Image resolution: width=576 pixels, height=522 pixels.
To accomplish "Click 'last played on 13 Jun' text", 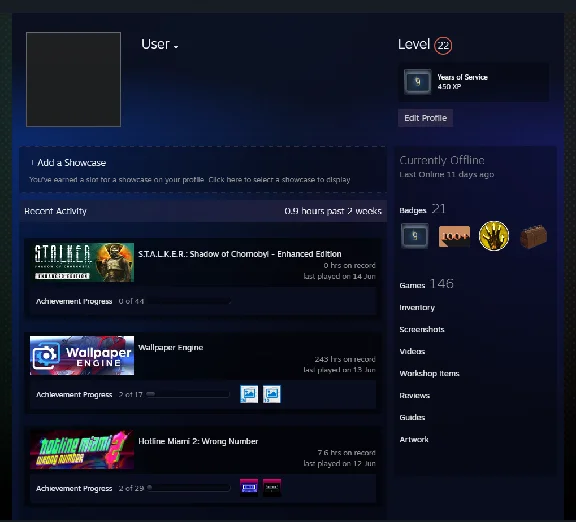I will (339, 370).
